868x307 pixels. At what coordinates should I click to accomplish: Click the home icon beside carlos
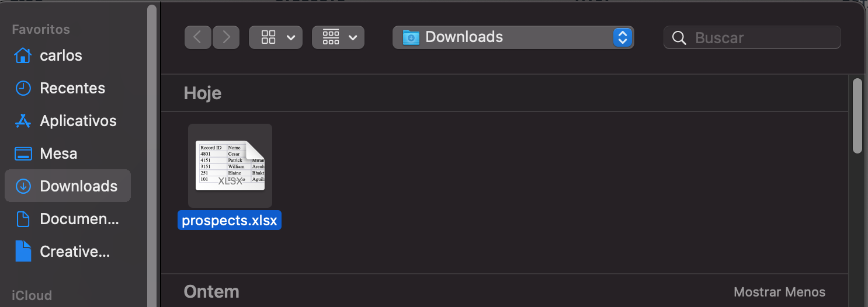(x=23, y=55)
